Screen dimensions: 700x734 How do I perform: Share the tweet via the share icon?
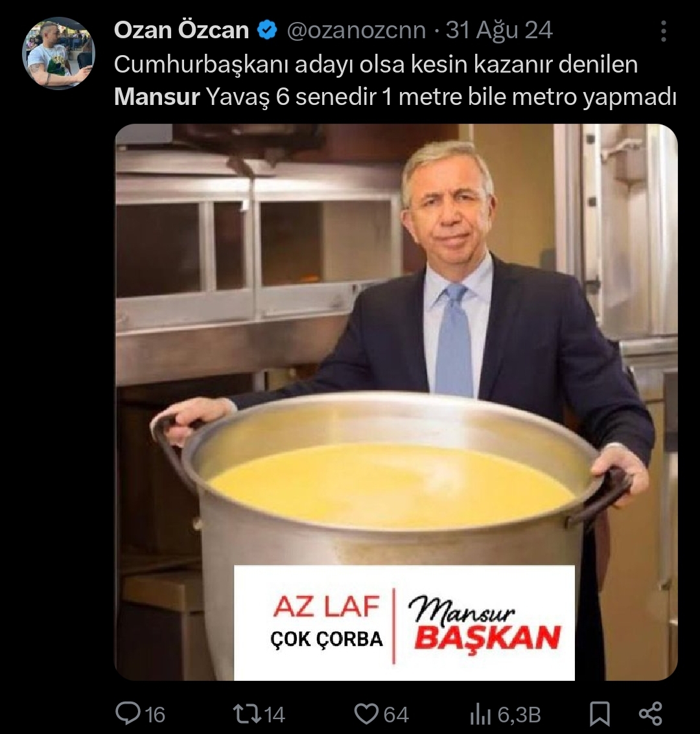point(651,715)
